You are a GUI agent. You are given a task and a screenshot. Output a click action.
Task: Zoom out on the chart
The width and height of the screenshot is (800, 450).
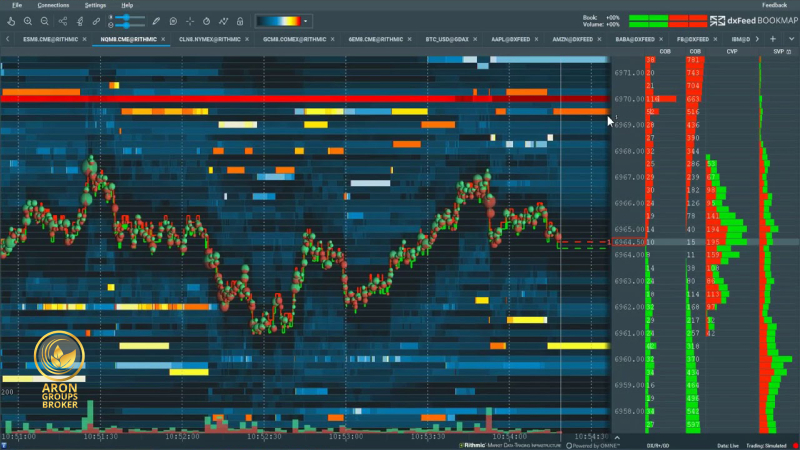click(x=45, y=21)
